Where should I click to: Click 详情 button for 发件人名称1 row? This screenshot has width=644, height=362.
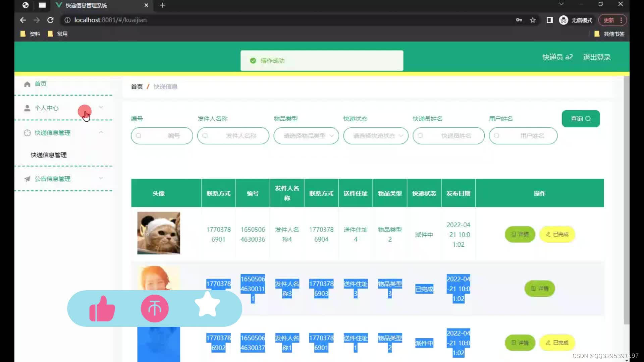click(520, 343)
